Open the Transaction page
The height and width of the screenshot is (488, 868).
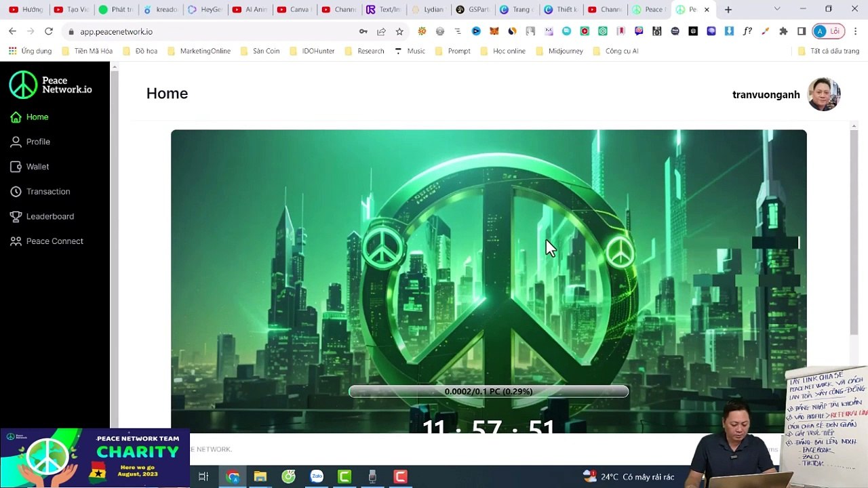pos(40,192)
